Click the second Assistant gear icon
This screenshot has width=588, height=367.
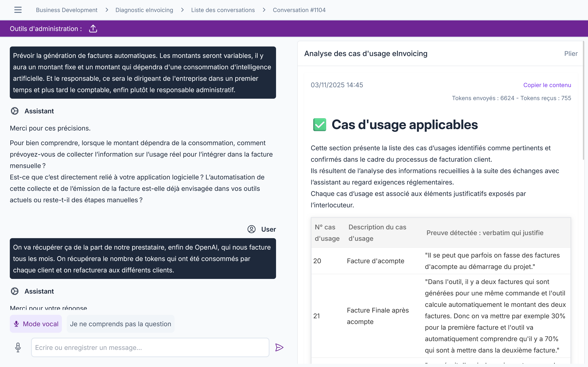click(x=14, y=291)
